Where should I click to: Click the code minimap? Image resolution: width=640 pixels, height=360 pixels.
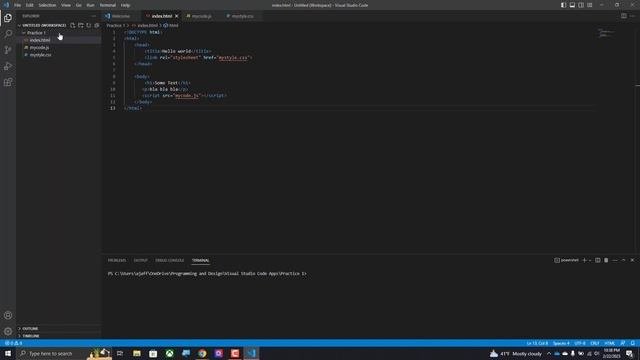606,33
